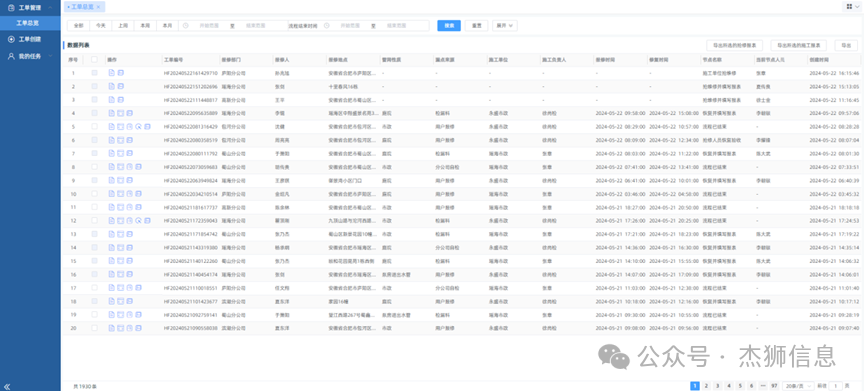The width and height of the screenshot is (864, 391).
Task: Collapse sidebar with the double-chevron icon
Action: pos(7,386)
